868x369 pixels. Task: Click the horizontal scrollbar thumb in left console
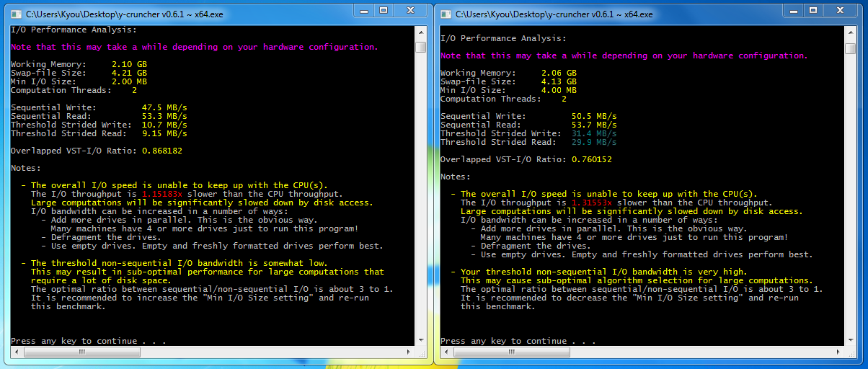tap(81, 352)
